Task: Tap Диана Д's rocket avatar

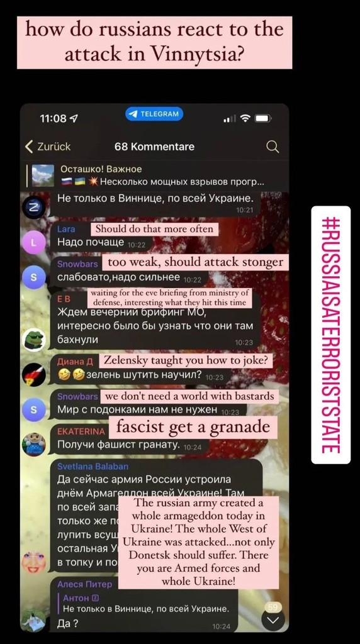Action: (x=34, y=375)
